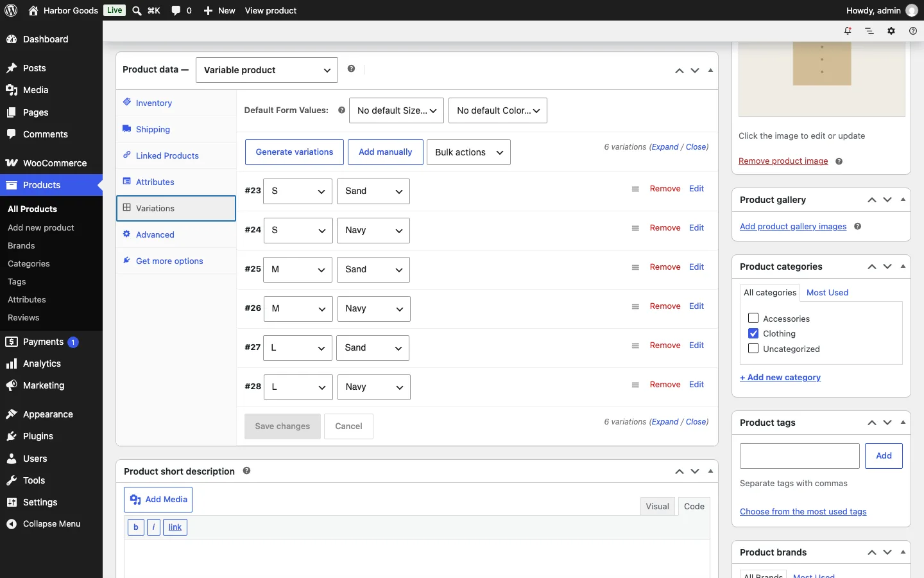Open the default Size dropdown
This screenshot has height=578, width=924.
(x=397, y=110)
